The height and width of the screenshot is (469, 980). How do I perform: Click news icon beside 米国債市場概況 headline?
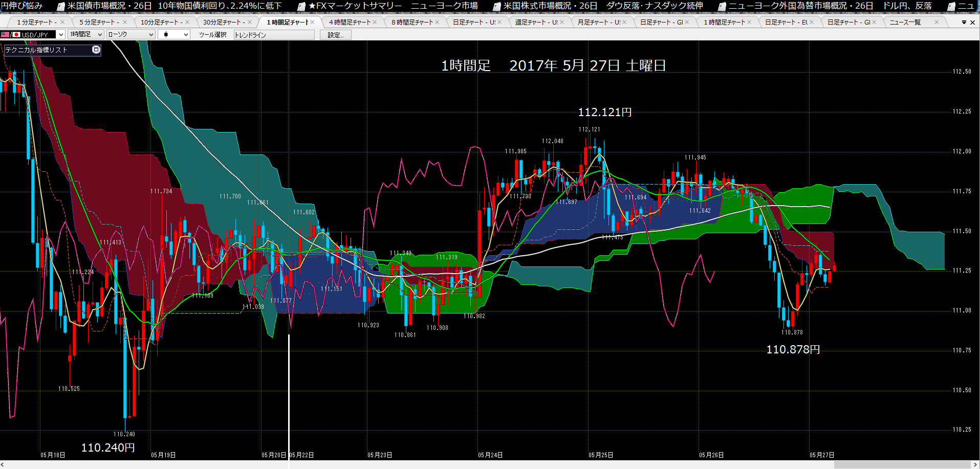(61, 6)
